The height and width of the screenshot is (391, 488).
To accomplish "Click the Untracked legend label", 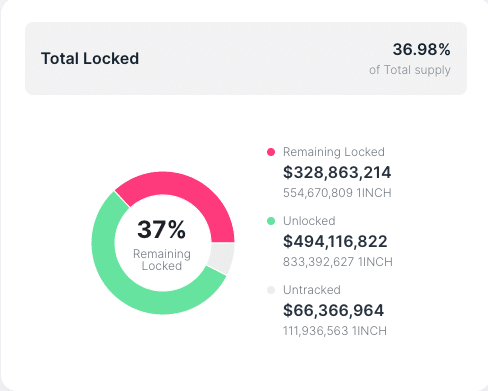I will point(312,290).
